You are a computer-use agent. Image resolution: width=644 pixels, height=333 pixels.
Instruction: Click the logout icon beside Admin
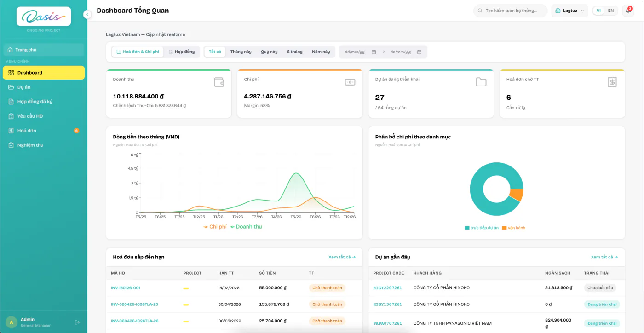tap(77, 322)
